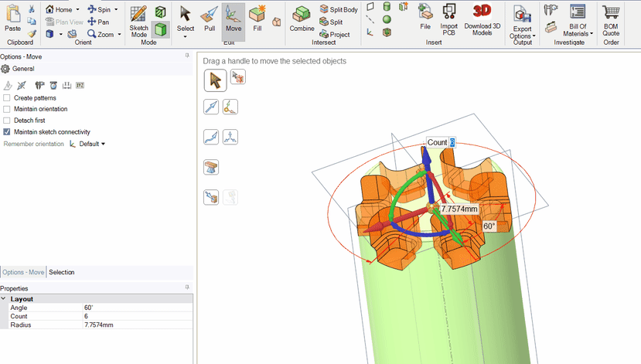Click the BOM Quote cart button

click(611, 19)
